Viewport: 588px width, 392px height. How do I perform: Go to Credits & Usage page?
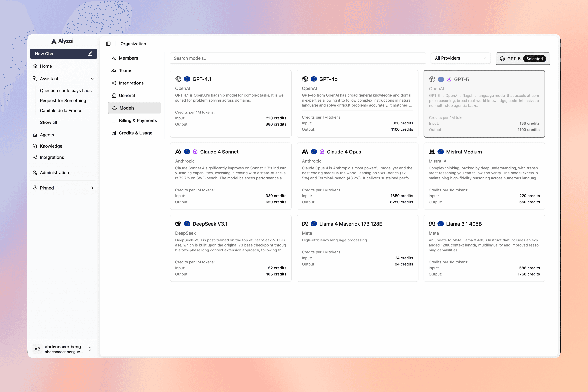click(x=135, y=133)
